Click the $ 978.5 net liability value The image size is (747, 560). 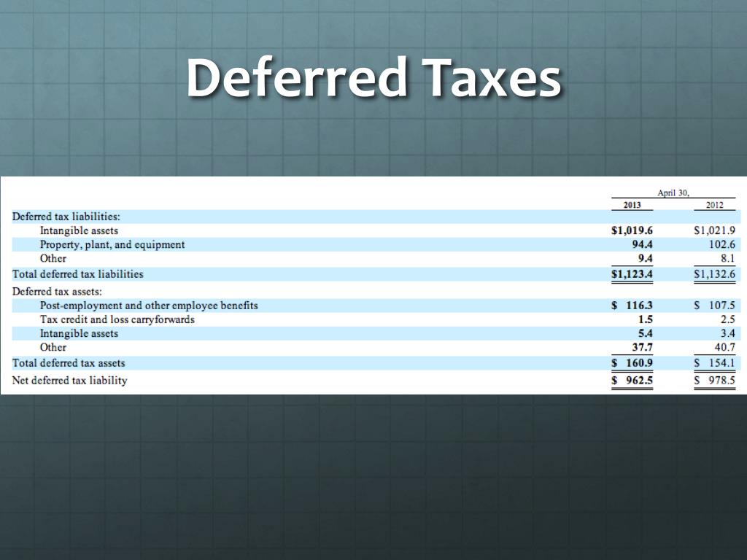coord(715,381)
